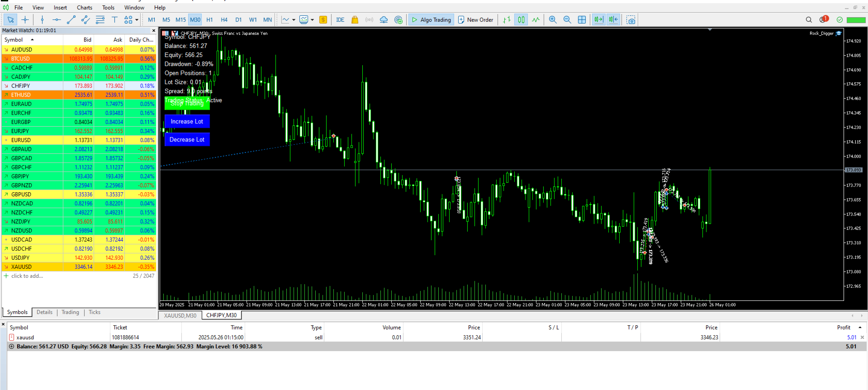The width and height of the screenshot is (868, 390).
Task: Toggle chart auto-scroll to end
Action: [598, 19]
